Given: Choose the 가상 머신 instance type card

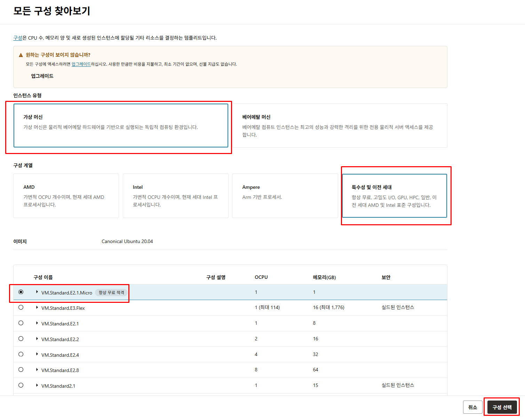Looking at the screenshot, I should tap(121, 126).
